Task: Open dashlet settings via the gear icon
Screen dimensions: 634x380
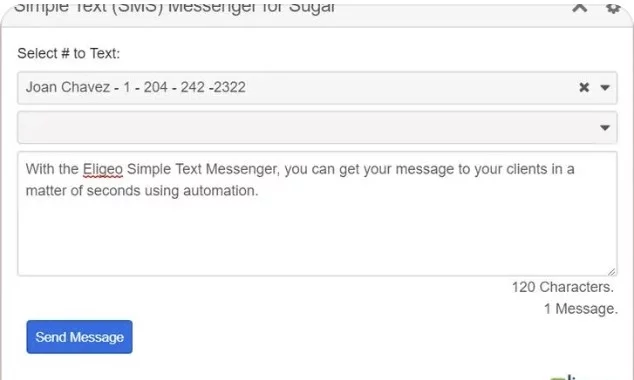Action: click(x=613, y=8)
